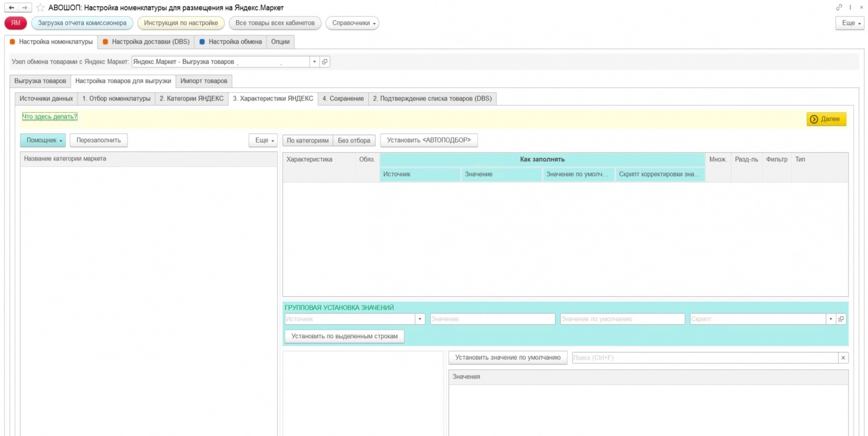Expand the Источник dropdown in group settings
This screenshot has width=868, height=436.
pos(420,319)
